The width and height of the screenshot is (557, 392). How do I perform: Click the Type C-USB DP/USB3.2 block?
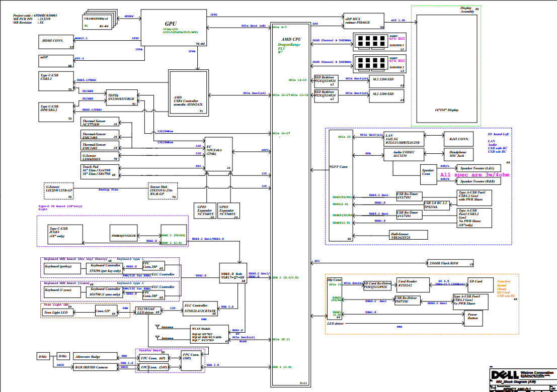[56, 112]
